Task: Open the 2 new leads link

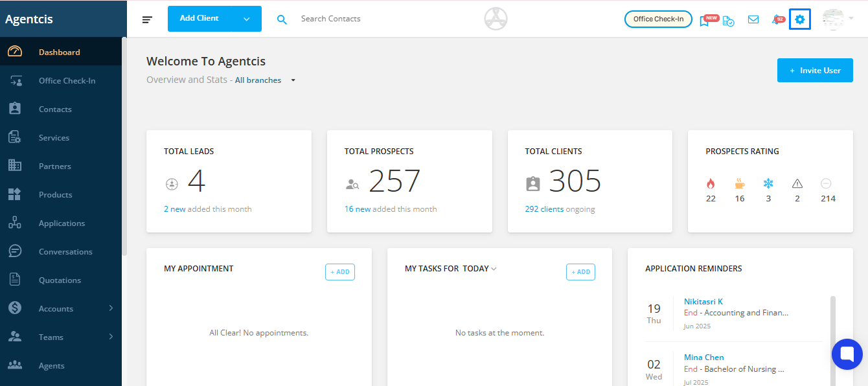Action: pos(175,209)
